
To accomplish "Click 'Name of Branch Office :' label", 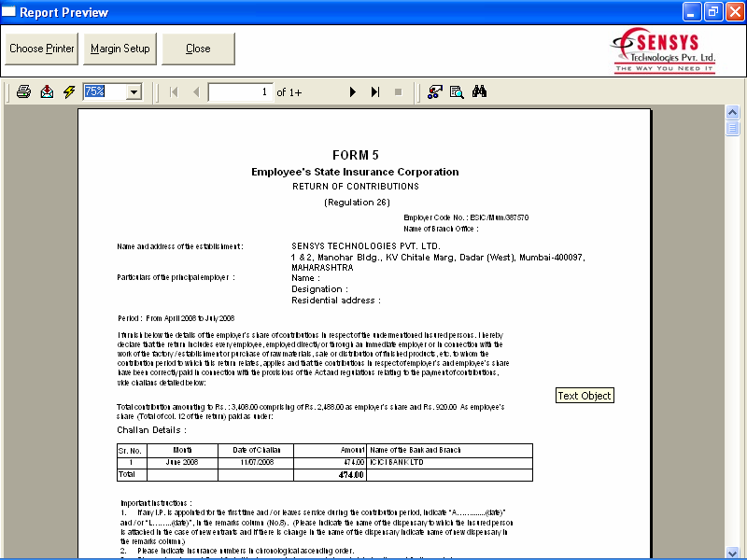I will coord(441,229).
